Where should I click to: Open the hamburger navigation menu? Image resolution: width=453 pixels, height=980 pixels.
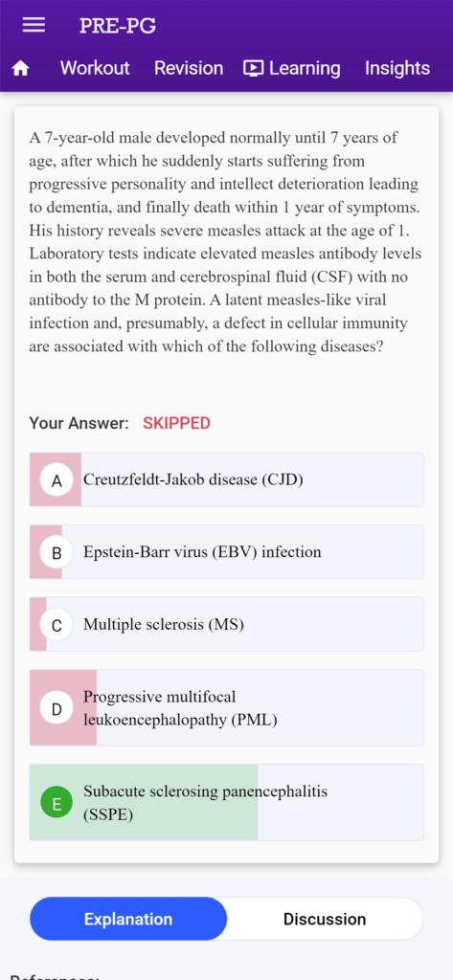pos(34,25)
